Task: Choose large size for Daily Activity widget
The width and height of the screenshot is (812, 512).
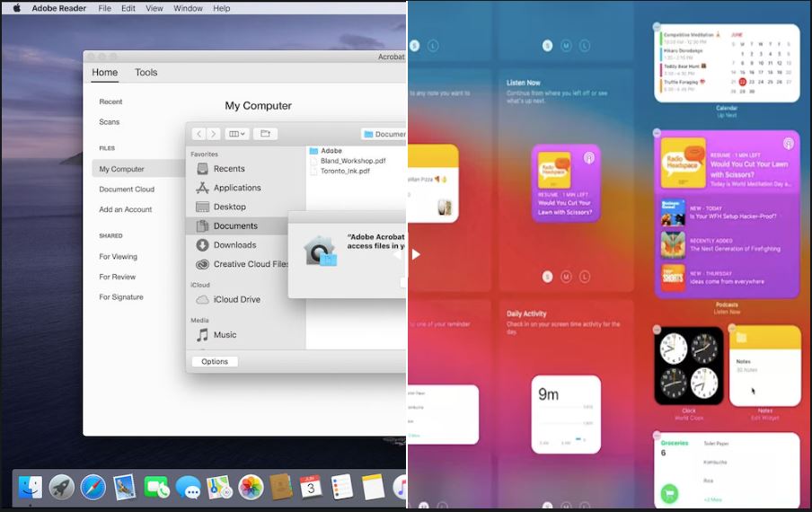Action: coord(585,506)
